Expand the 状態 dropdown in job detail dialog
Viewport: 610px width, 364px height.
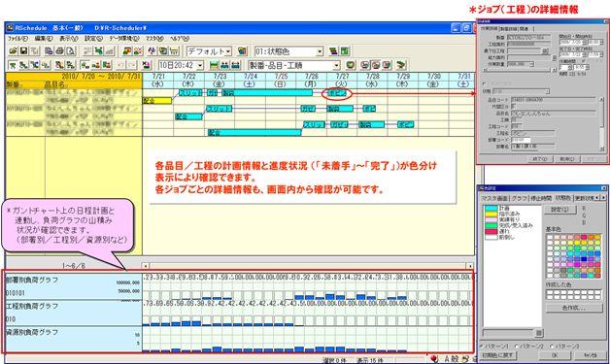547,91
